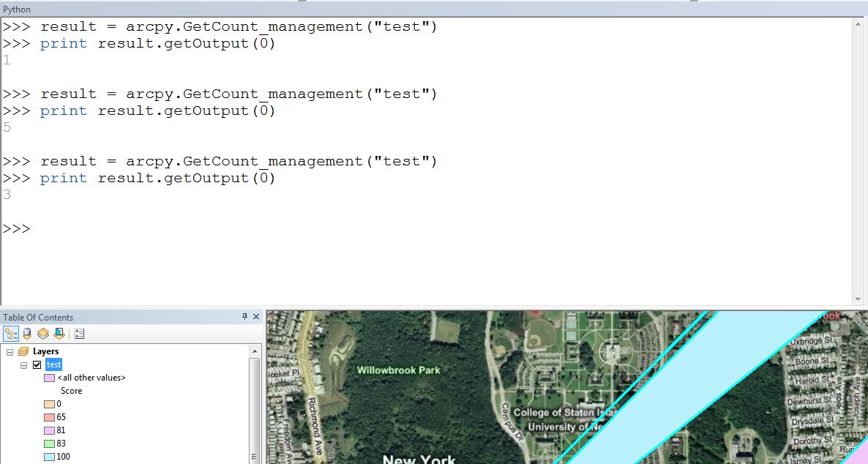
Task: Open the Table Of Contents Options menu
Action: pyautogui.click(x=79, y=334)
